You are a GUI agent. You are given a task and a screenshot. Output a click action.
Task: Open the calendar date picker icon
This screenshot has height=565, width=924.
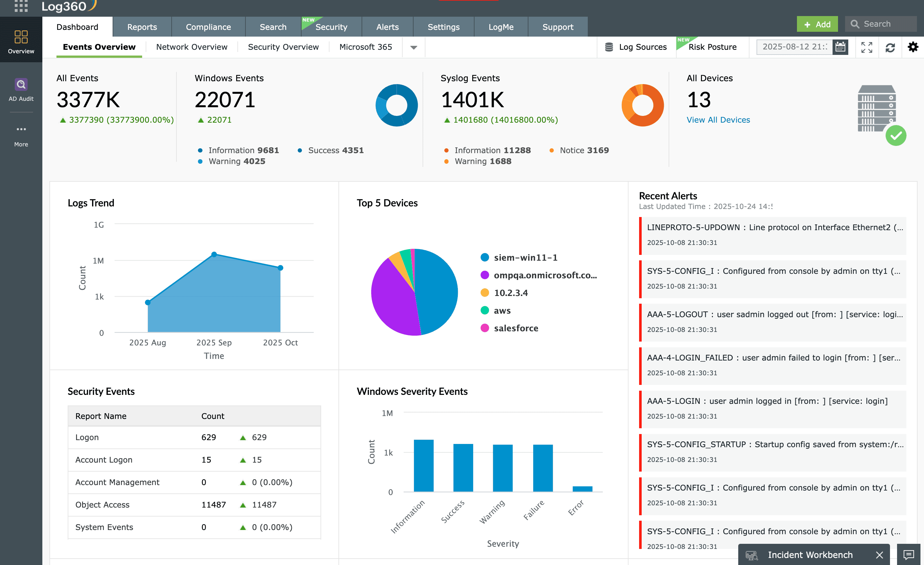click(x=840, y=47)
